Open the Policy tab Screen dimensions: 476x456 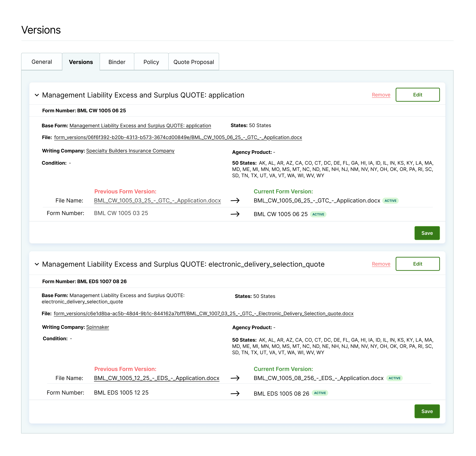[x=151, y=62]
